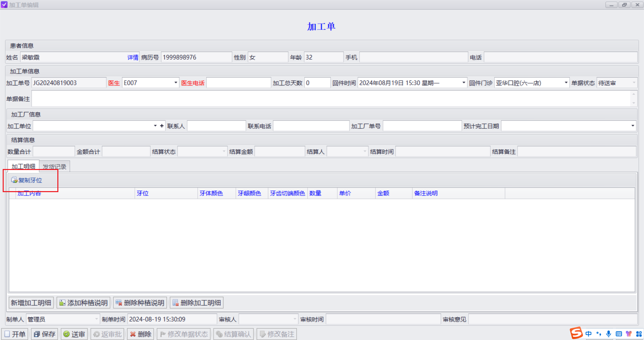
Task: Expand the 回件时间 date dropdown
Action: click(x=464, y=83)
